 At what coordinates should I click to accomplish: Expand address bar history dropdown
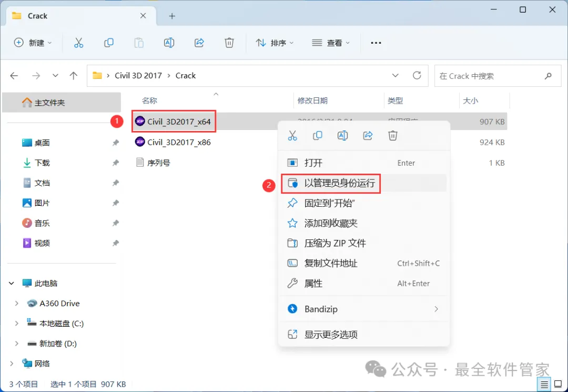coord(395,75)
